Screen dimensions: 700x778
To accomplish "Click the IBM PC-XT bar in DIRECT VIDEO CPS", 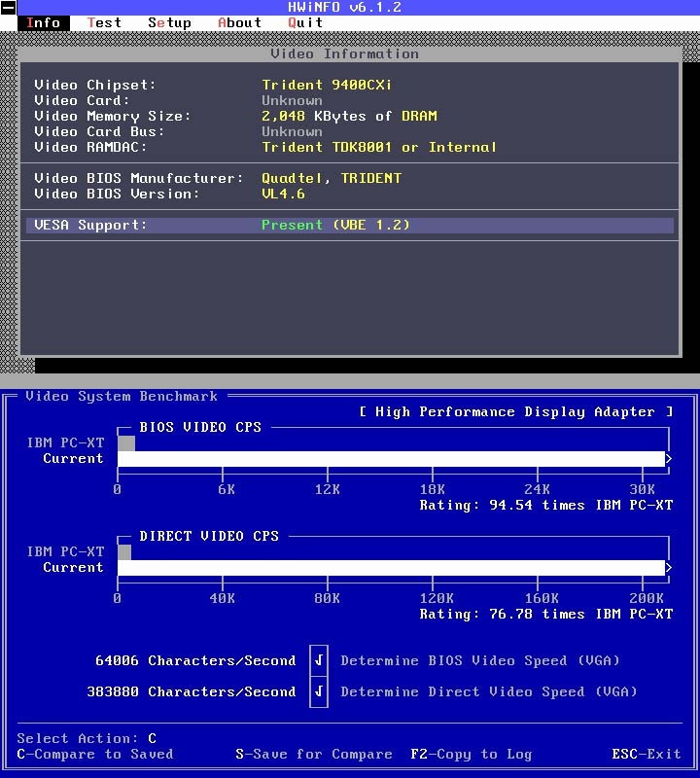I will [x=124, y=552].
